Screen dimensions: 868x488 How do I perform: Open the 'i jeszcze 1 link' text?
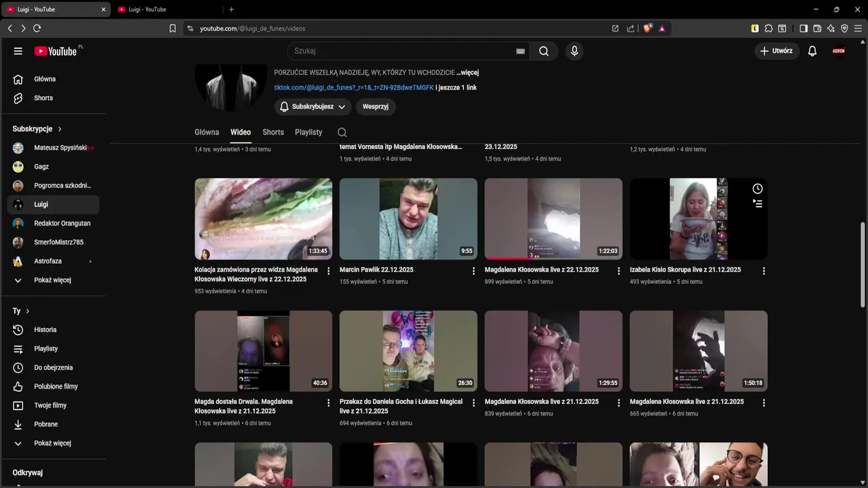(x=456, y=87)
